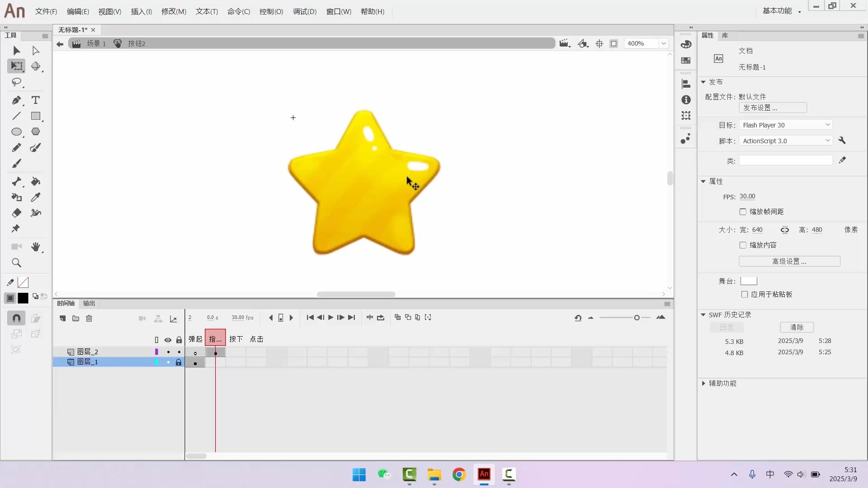
Task: Enable the 应用于粘贴板 checkbox
Action: coord(745,295)
